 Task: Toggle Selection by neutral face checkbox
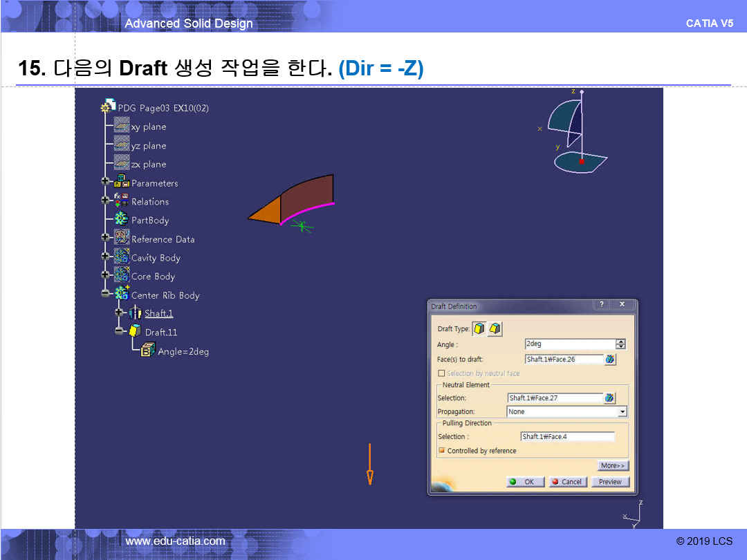tap(441, 373)
